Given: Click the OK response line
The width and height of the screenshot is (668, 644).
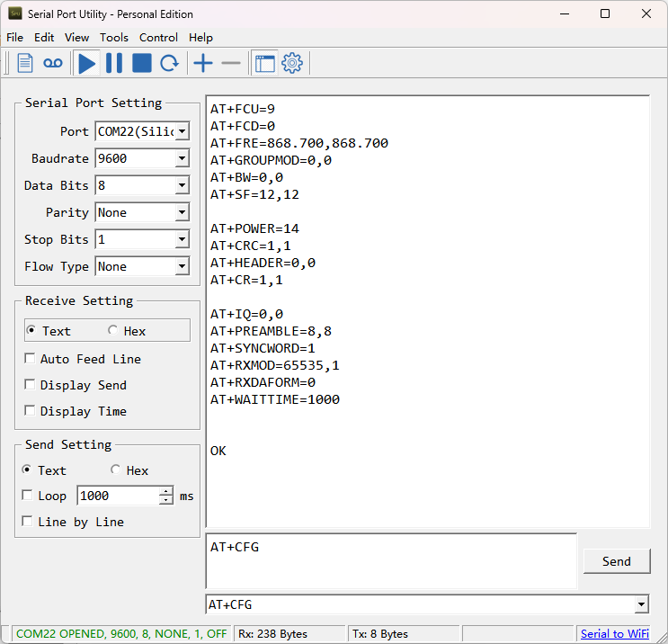Looking at the screenshot, I should click(218, 451).
